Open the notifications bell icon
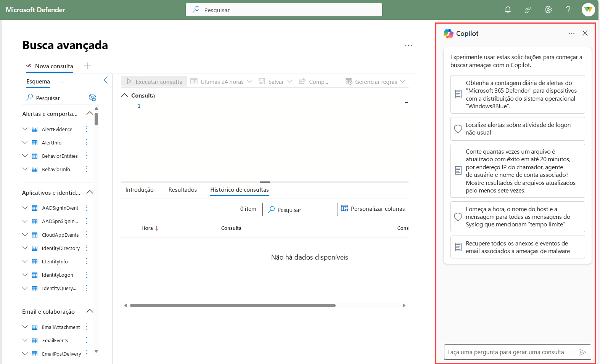 pyautogui.click(x=508, y=10)
